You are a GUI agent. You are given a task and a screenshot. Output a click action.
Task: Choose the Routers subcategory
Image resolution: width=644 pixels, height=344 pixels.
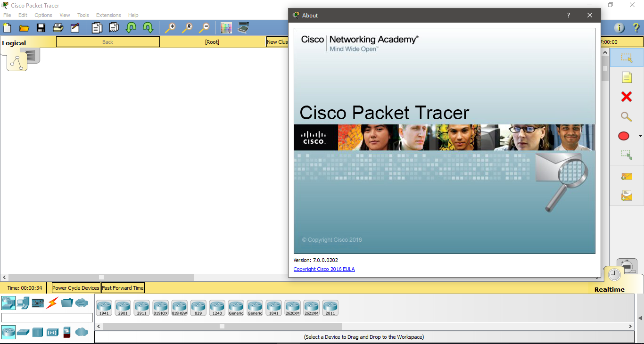tap(8, 332)
